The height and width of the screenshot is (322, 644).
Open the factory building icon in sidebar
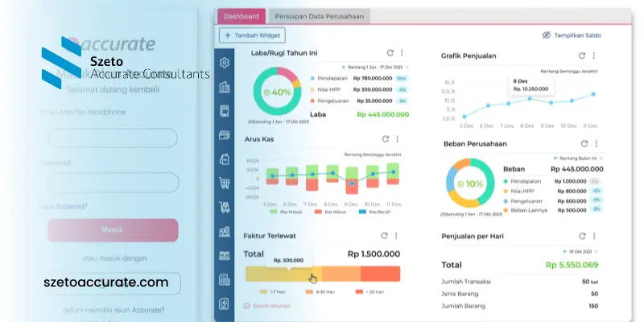tap(225, 232)
